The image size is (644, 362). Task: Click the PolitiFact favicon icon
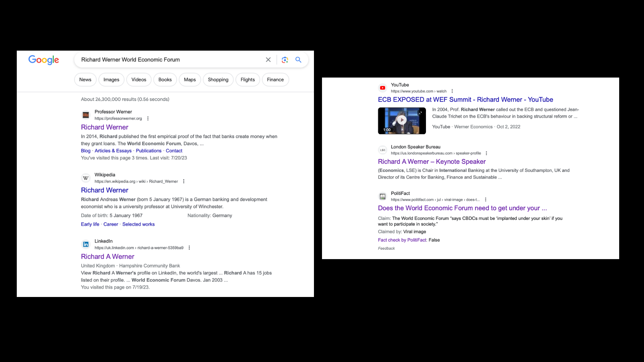382,196
